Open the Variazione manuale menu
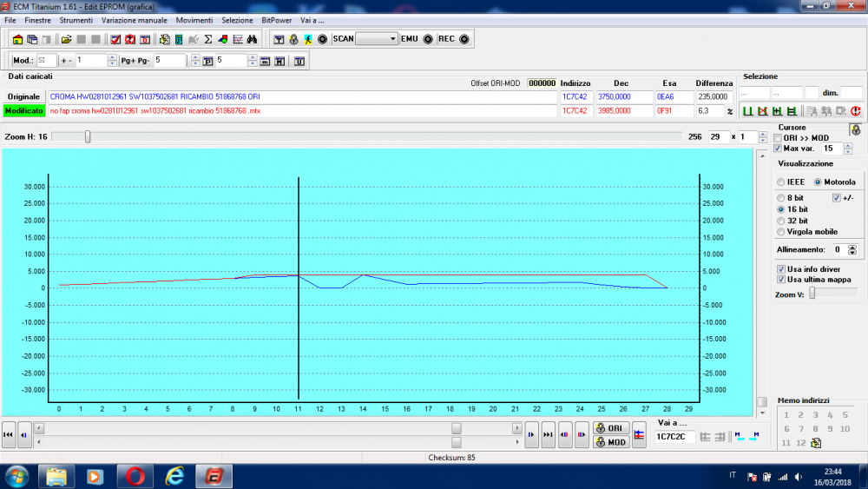 pos(134,21)
